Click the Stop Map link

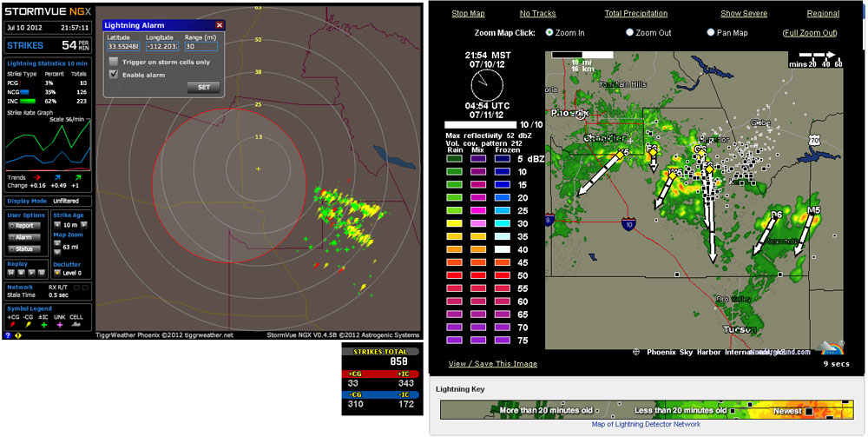[x=468, y=14]
